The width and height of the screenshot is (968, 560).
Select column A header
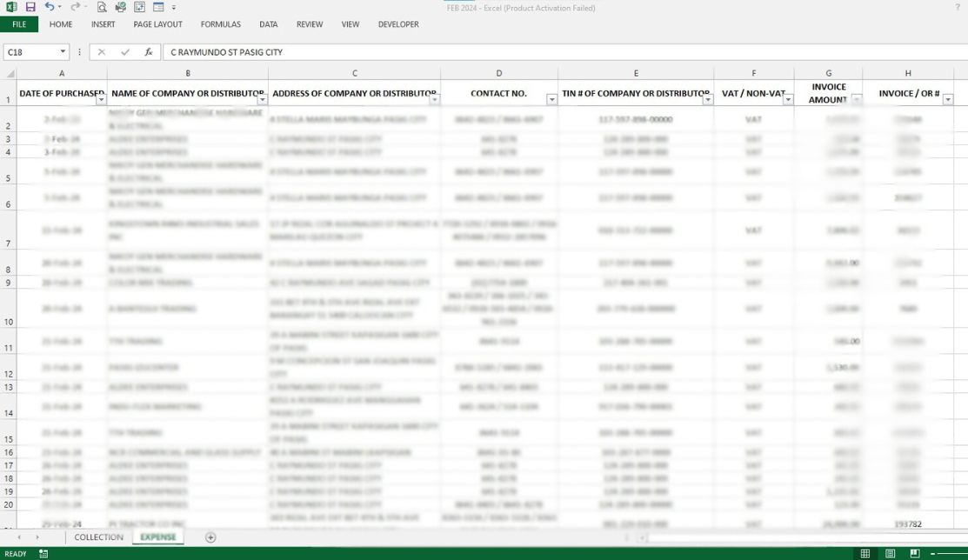point(62,73)
